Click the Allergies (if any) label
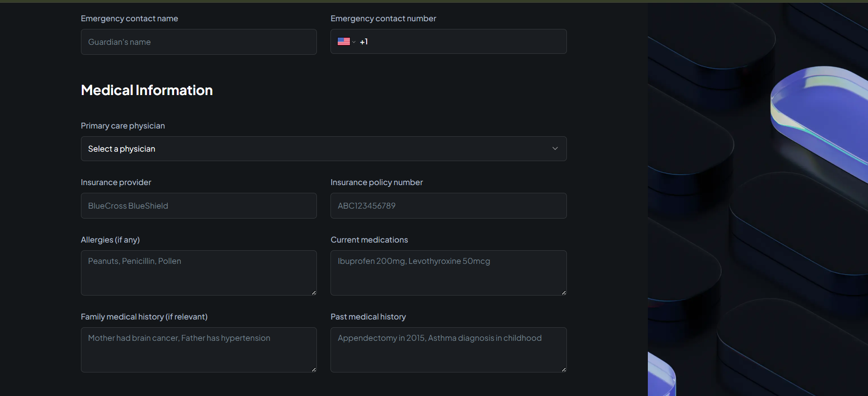This screenshot has height=396, width=868. click(110, 240)
